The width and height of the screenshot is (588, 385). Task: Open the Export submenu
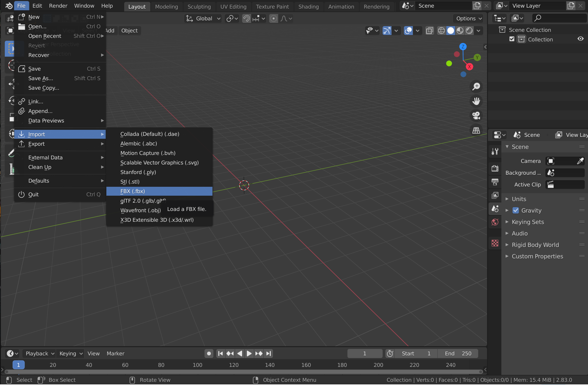pos(60,144)
